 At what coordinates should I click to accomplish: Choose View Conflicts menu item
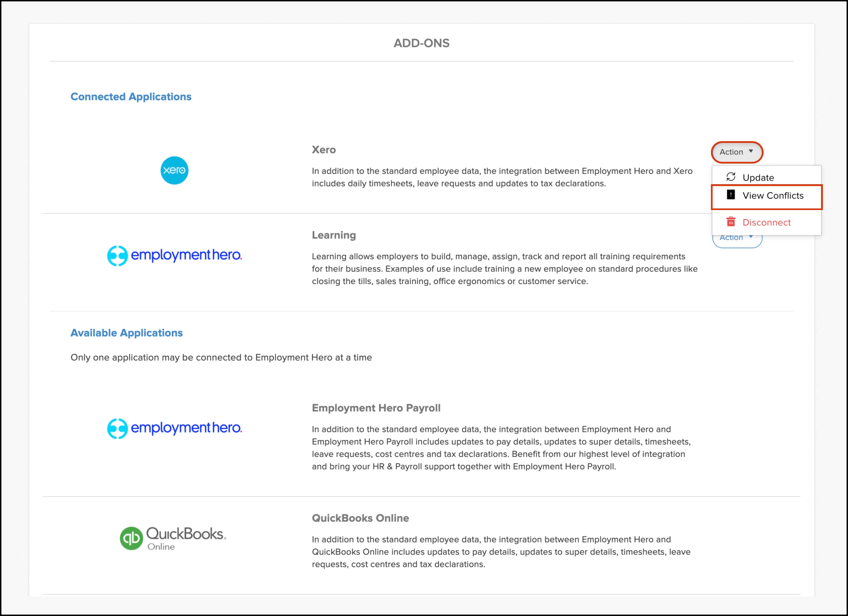[773, 196]
